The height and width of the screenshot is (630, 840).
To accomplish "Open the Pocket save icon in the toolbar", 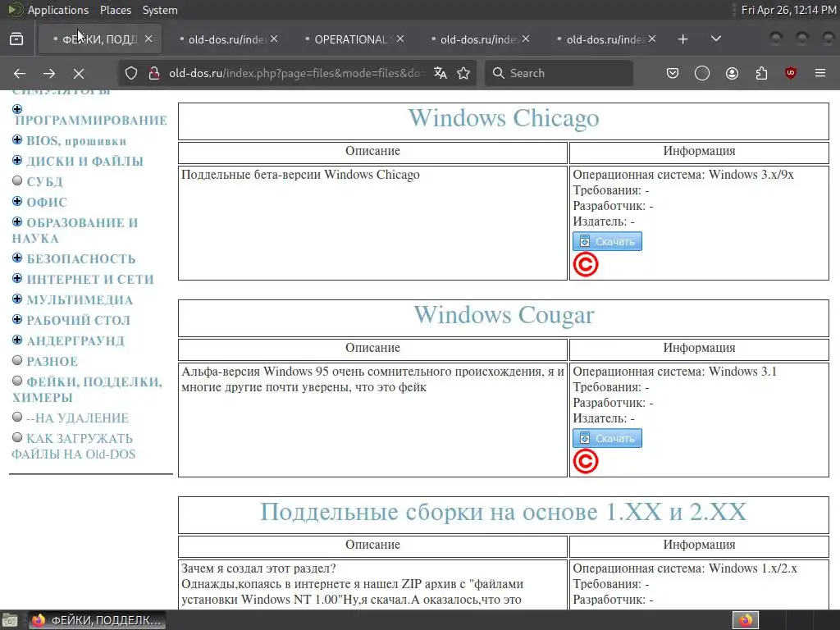I will pos(673,73).
